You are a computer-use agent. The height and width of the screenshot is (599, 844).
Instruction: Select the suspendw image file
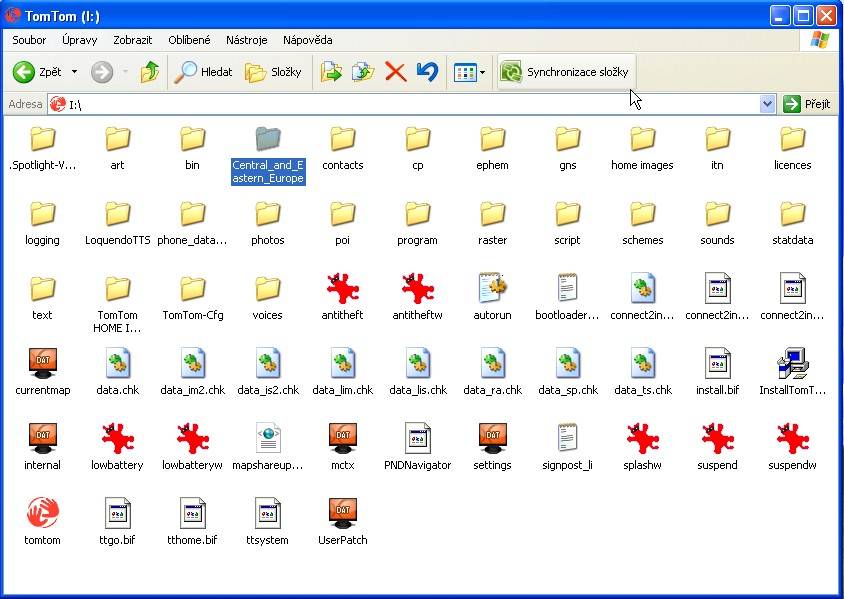792,447
